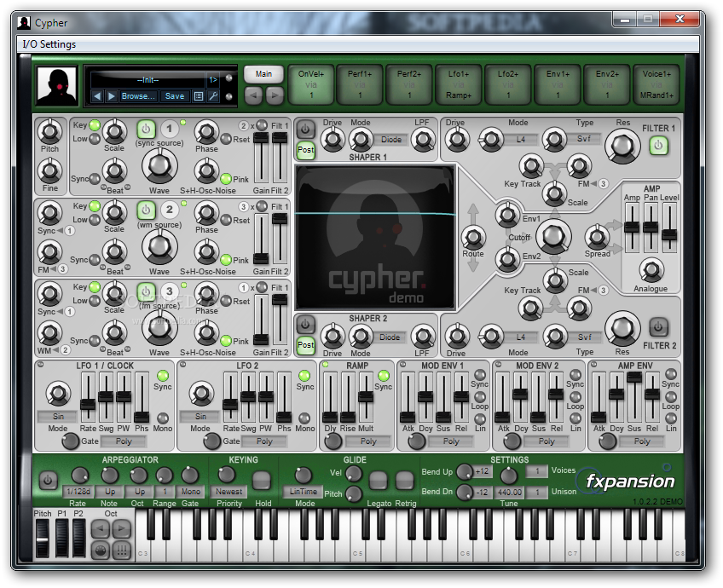
Task: Toggle LFO 1 Sync LED
Action: coord(163,375)
